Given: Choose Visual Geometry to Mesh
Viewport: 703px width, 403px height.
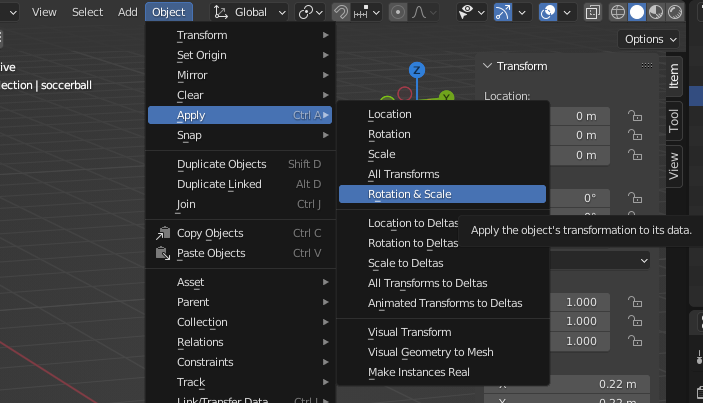Looking at the screenshot, I should [x=443, y=352].
